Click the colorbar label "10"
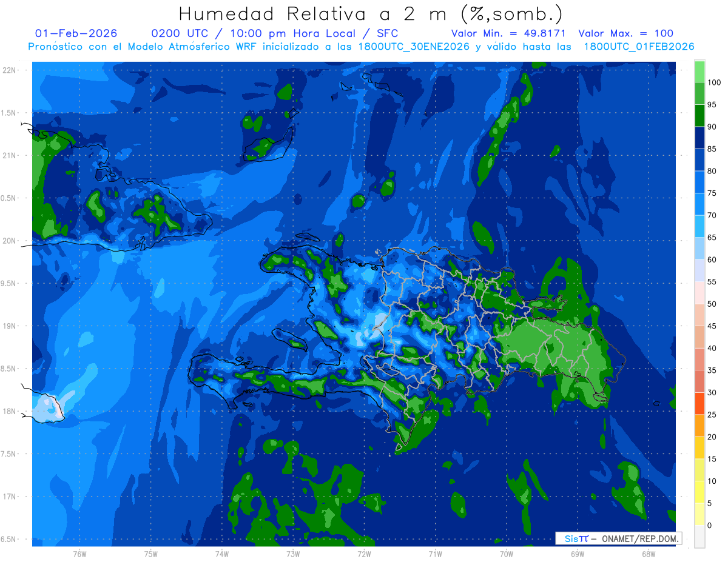 712,481
